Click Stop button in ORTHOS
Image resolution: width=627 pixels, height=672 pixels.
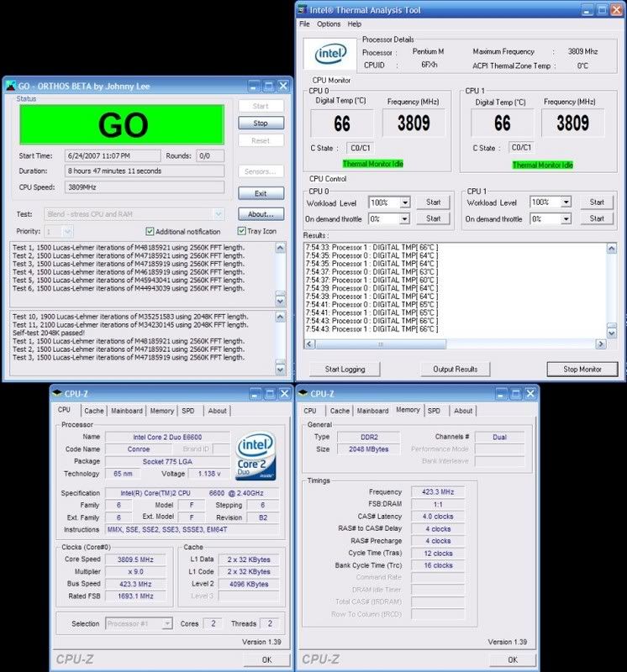[x=261, y=123]
